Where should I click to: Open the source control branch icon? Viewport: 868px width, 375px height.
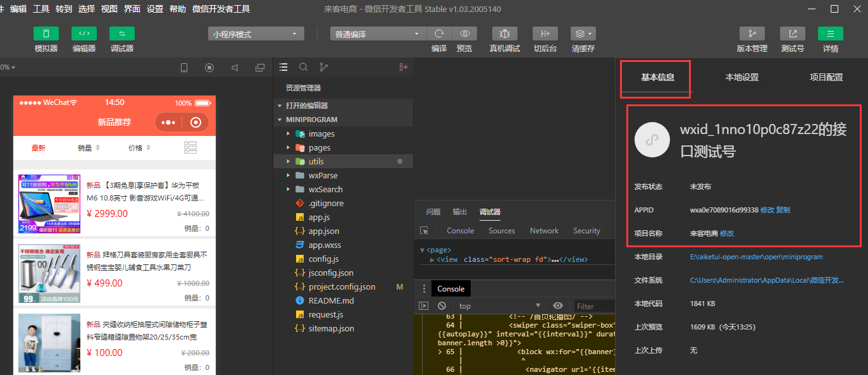324,66
